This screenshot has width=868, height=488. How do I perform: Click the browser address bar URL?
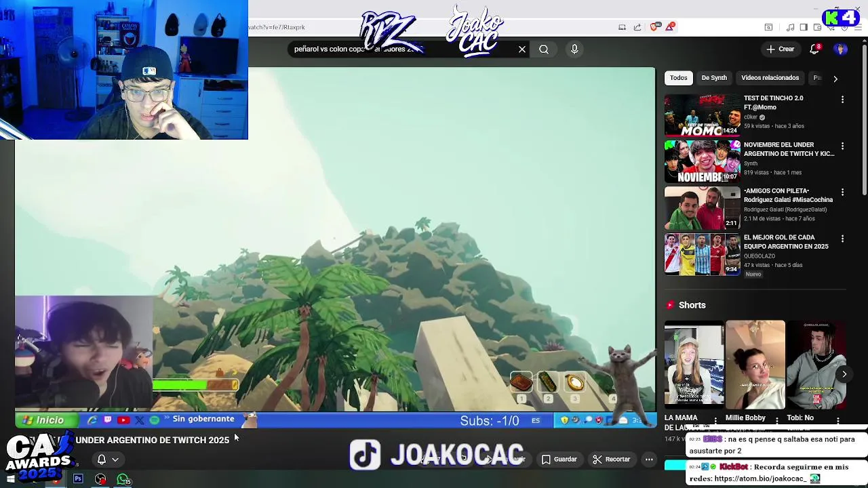pyautogui.click(x=277, y=27)
